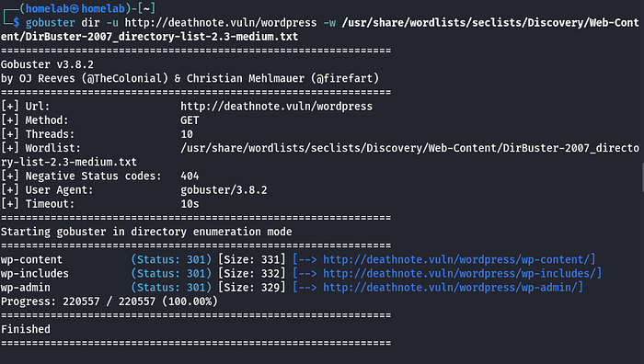Image resolution: width=644 pixels, height=364 pixels.
Task: Click the 'wp-content' result name
Action: (31, 260)
